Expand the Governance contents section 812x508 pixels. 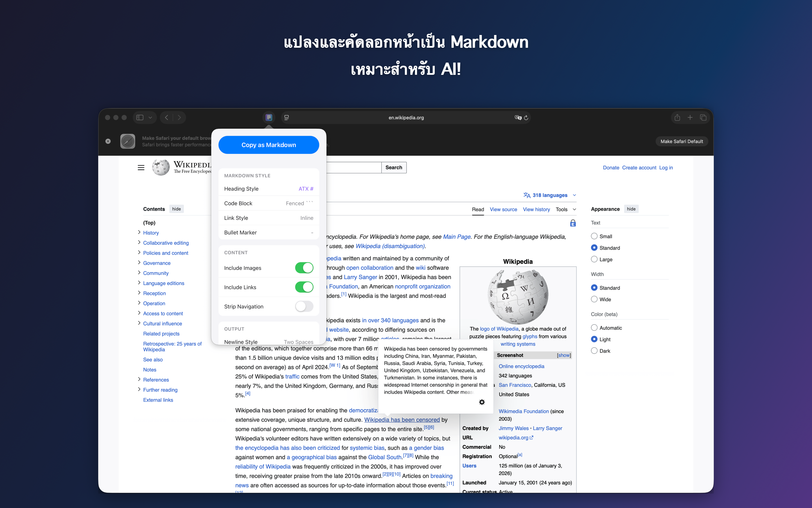[x=139, y=262]
